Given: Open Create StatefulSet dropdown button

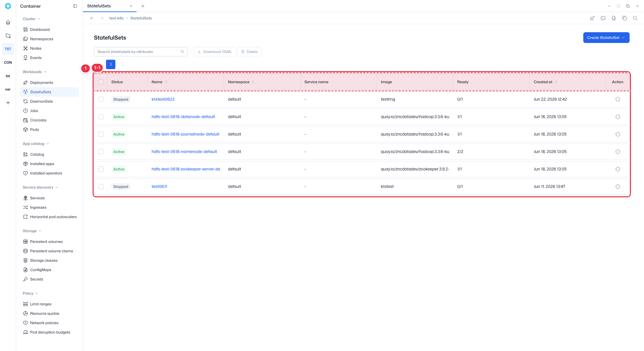Looking at the screenshot, I should tap(606, 38).
